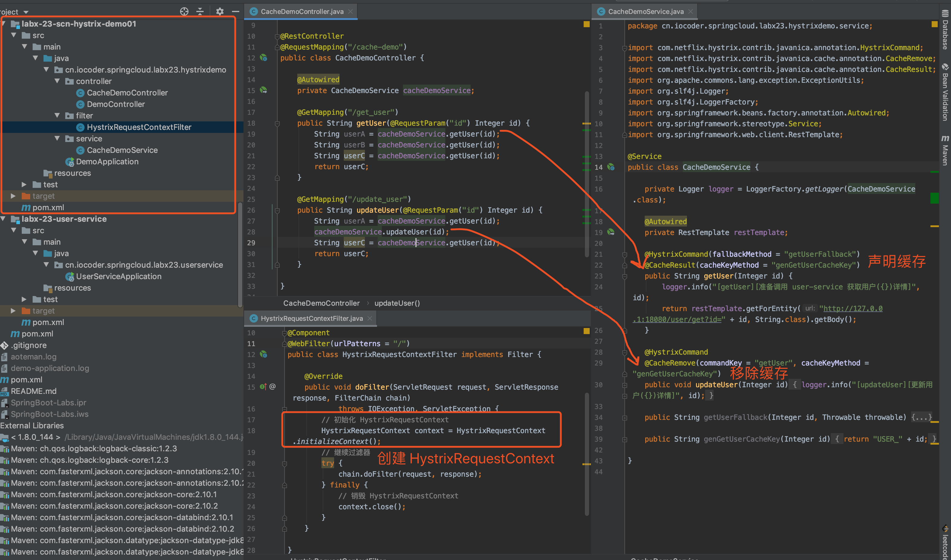Viewport: 951px width, 560px height.
Task: Open Project view dropdown arrow
Action: [x=26, y=12]
